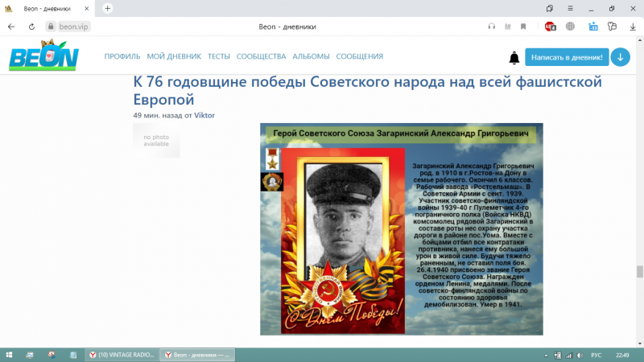This screenshot has height=362, width=644.
Task: Bookmark the page with the bookmark icon
Action: 523,27
